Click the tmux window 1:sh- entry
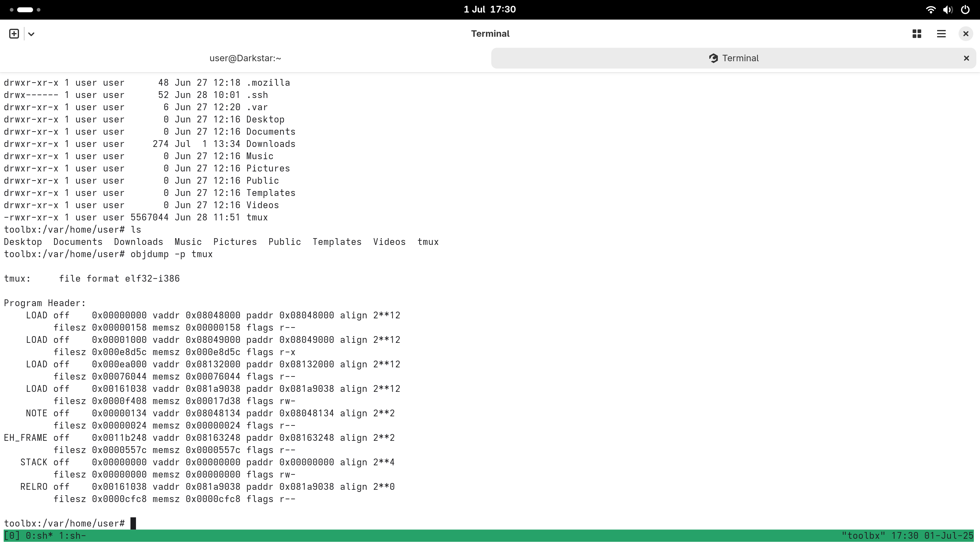The image size is (980, 551). point(72,535)
